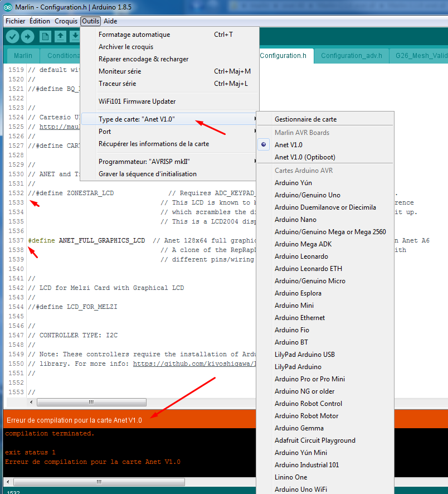Switch to the Marlin tab
Image resolution: width=448 pixels, height=494 pixels.
click(23, 56)
